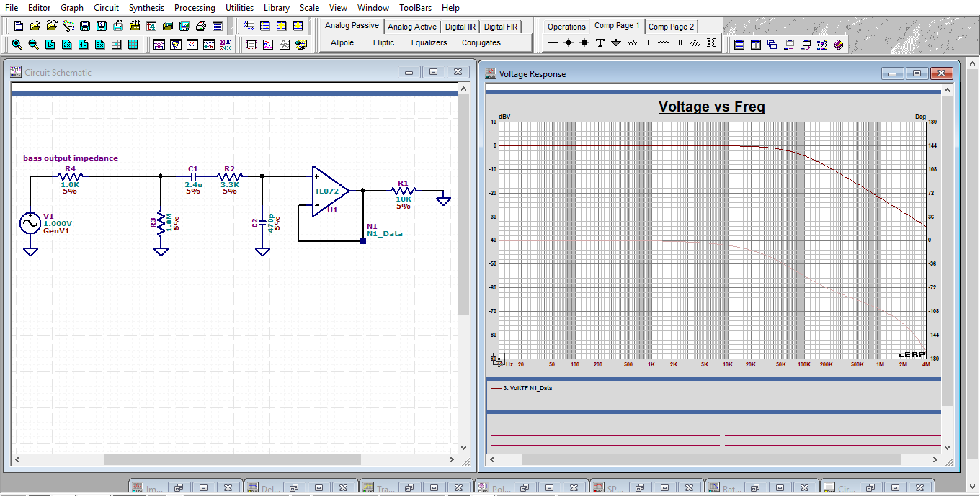The width and height of the screenshot is (980, 496).
Task: Click the Zoom In magnifier icon
Action: [x=17, y=45]
